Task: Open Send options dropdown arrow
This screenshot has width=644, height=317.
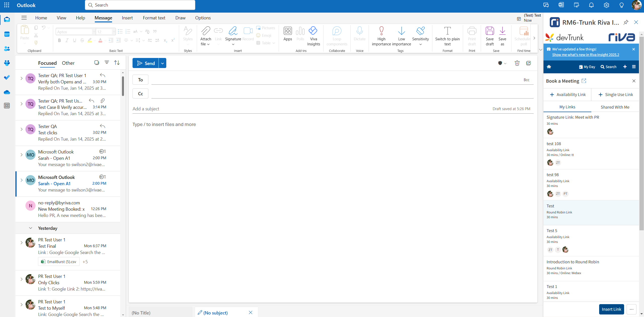Action: tap(163, 63)
